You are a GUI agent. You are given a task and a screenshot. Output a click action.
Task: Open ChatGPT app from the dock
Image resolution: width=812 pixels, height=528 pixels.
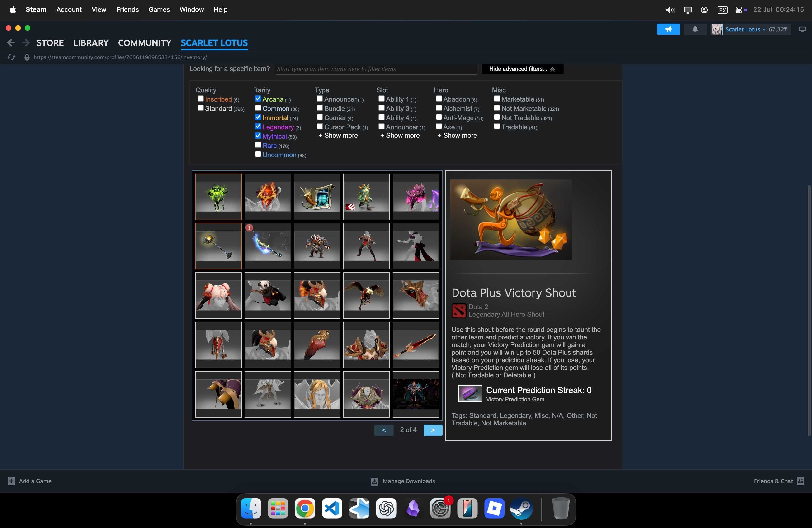386,509
